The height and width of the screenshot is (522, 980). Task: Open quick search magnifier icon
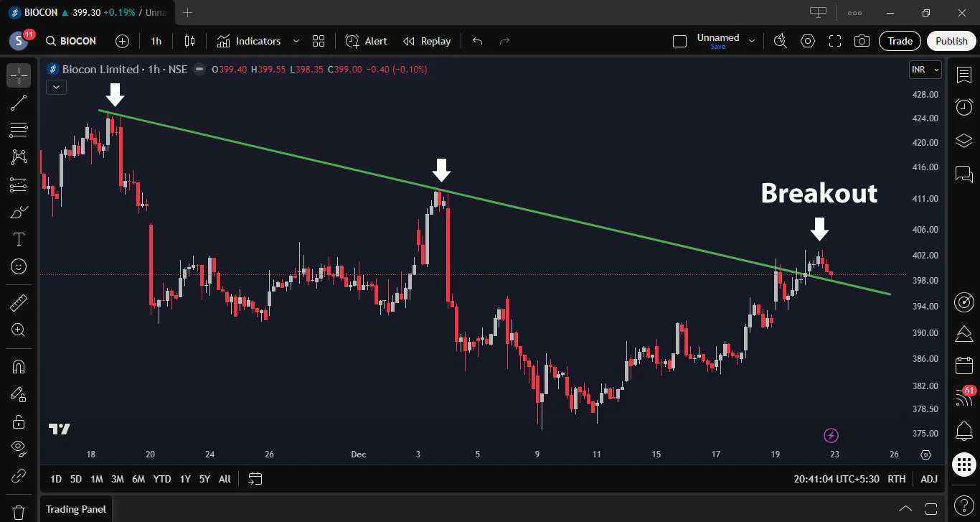pyautogui.click(x=781, y=41)
